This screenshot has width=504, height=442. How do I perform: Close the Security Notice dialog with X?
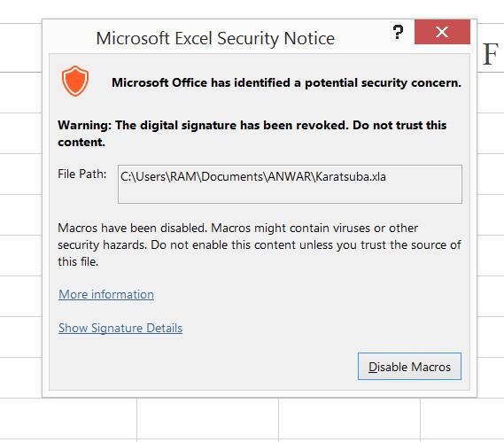point(442,32)
